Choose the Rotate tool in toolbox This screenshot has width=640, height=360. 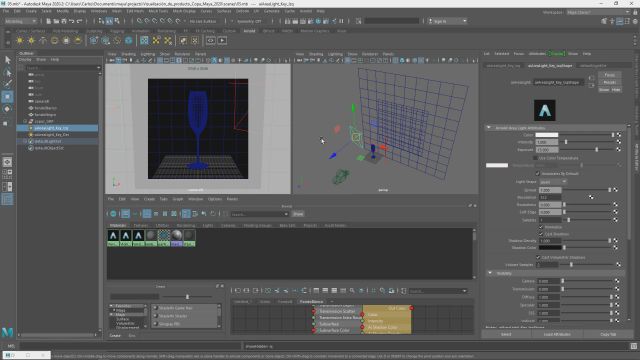point(7,109)
